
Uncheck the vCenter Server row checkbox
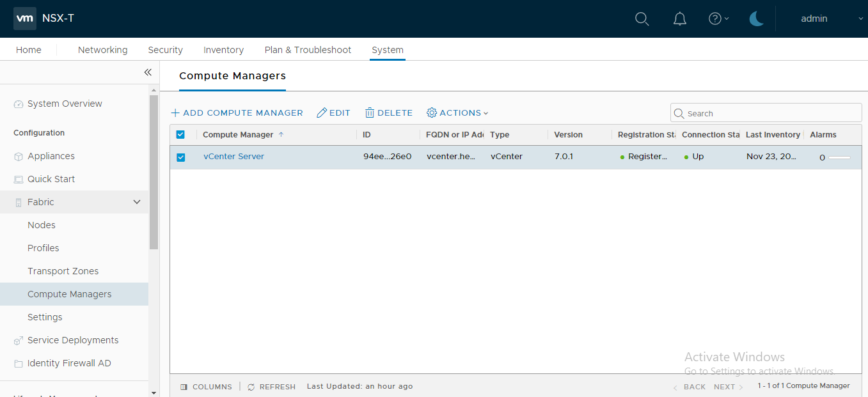pyautogui.click(x=180, y=157)
